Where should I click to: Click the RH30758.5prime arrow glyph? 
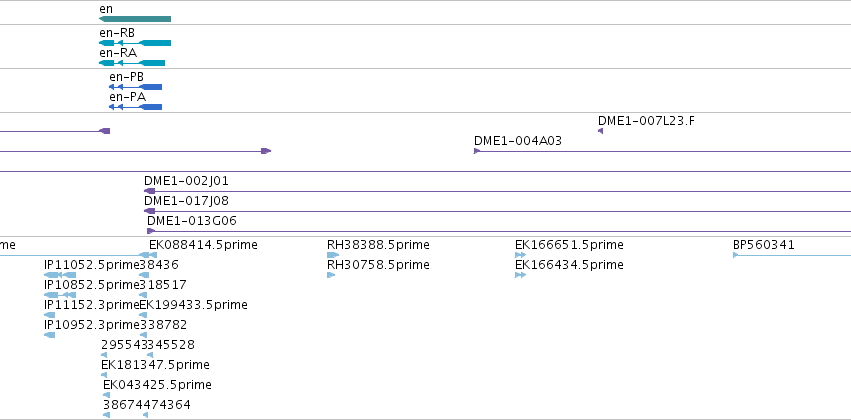point(331,275)
